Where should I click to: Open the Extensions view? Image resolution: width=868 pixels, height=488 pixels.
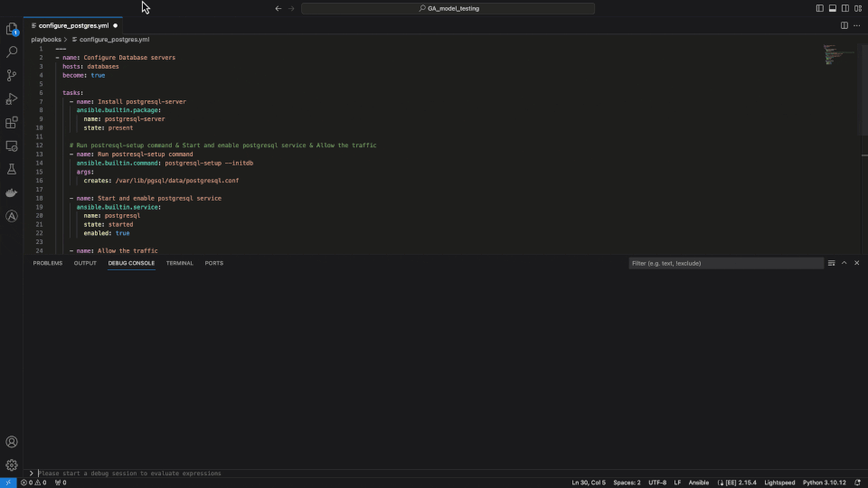[x=12, y=123]
